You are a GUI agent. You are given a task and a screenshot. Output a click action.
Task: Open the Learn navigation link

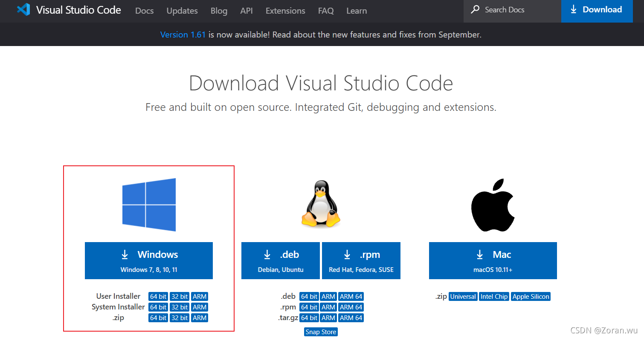(x=357, y=11)
